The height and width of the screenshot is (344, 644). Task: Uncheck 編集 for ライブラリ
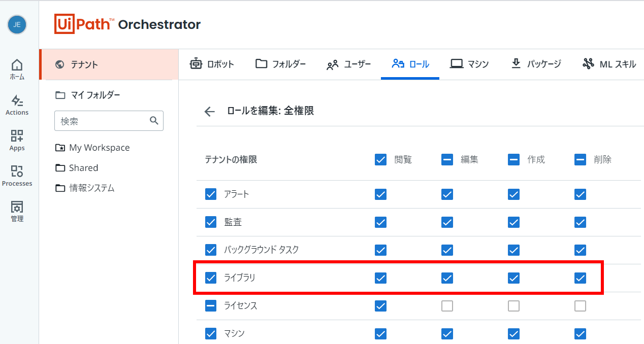click(x=447, y=278)
